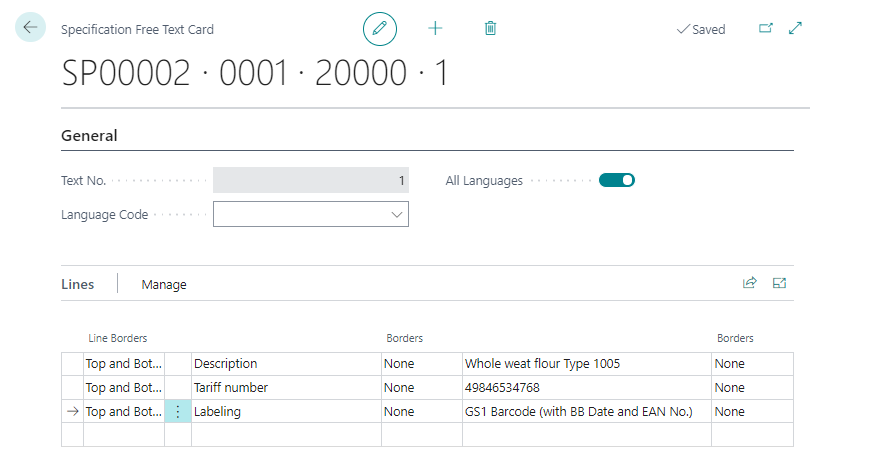Expand the page to full width
Image resolution: width=871 pixels, height=469 pixels.
[x=795, y=28]
